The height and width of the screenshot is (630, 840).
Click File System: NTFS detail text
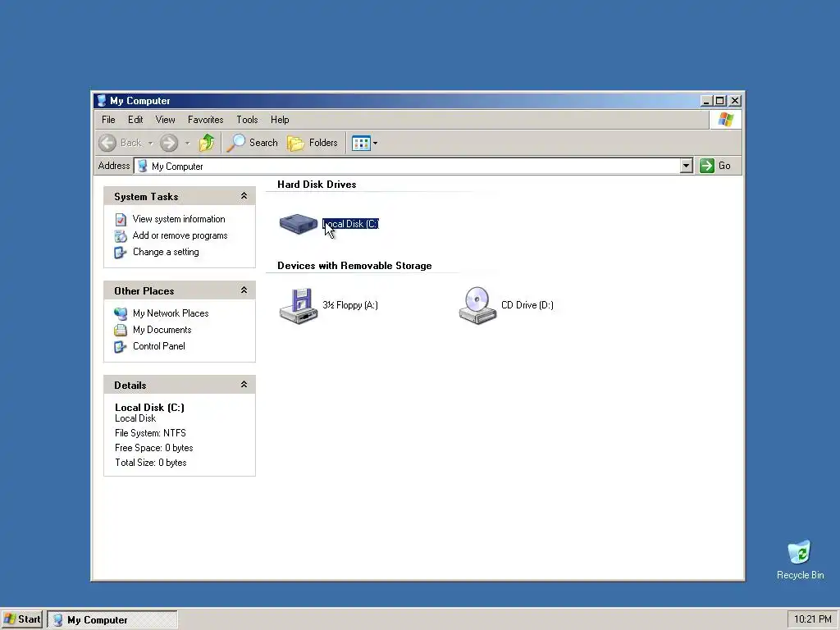coord(150,433)
